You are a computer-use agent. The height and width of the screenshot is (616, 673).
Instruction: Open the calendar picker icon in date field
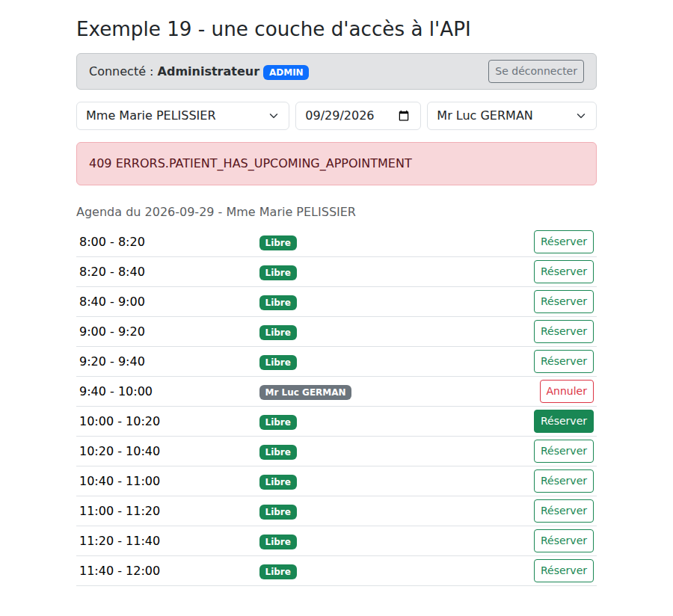(x=404, y=116)
